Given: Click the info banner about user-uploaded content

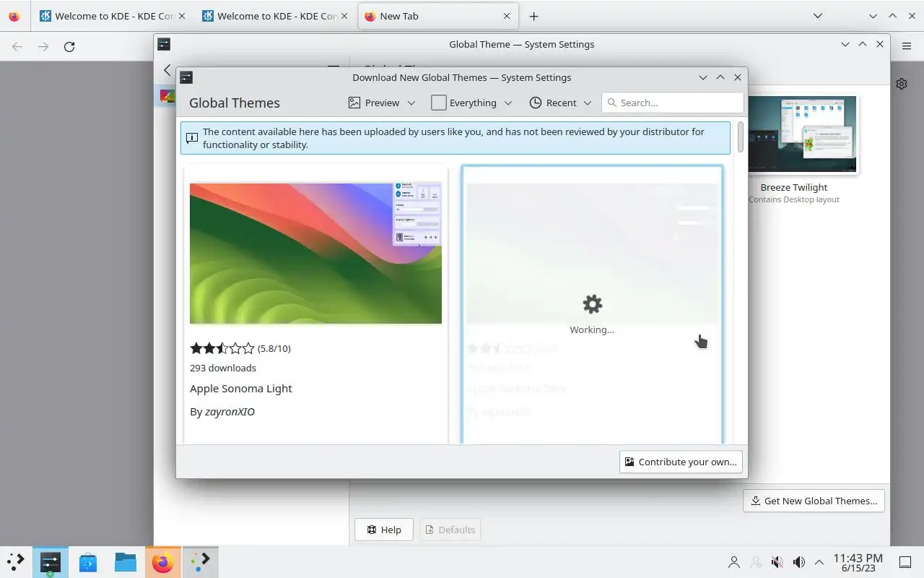Looking at the screenshot, I should click(x=455, y=138).
